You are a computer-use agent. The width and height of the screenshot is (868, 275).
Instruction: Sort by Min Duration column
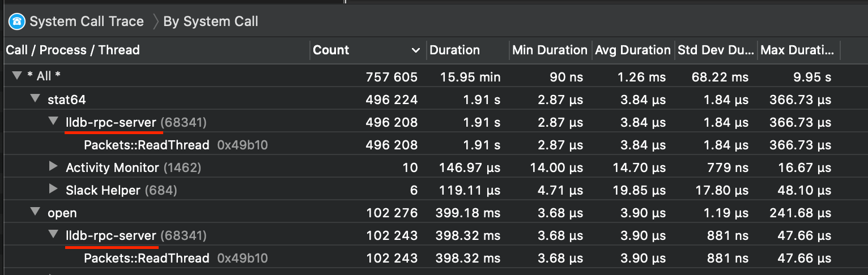point(549,50)
